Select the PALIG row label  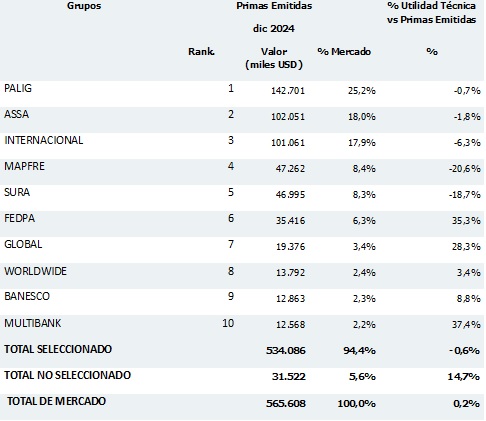[x=18, y=88]
